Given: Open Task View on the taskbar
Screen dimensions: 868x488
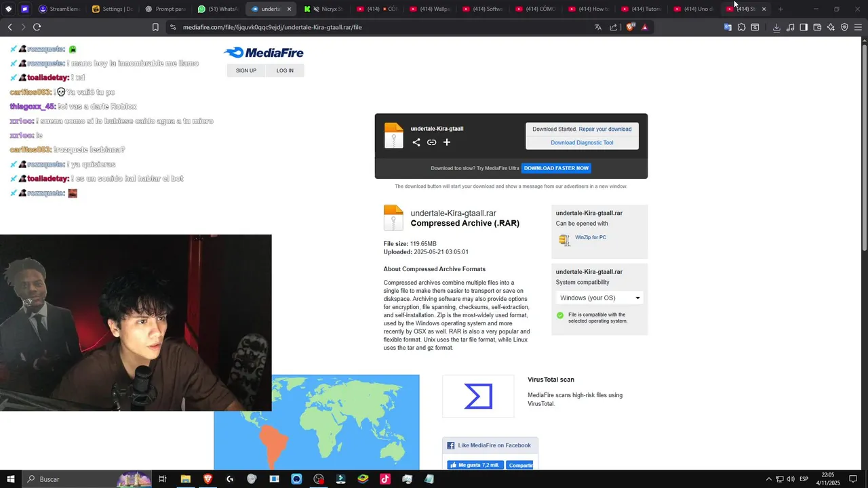Looking at the screenshot, I should (163, 479).
